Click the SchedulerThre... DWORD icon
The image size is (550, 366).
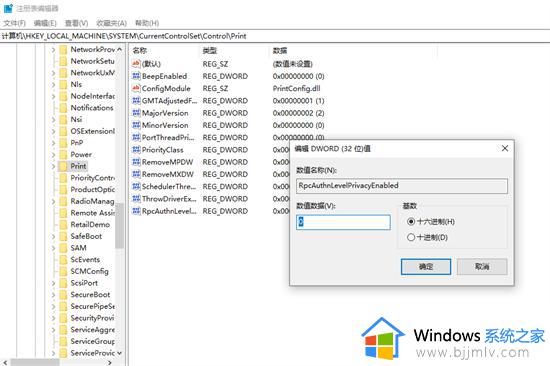coord(136,187)
